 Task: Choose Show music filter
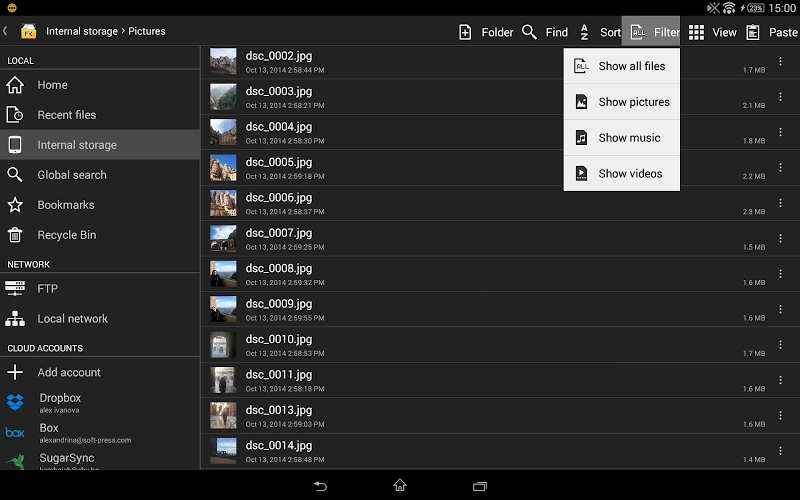[x=621, y=138]
